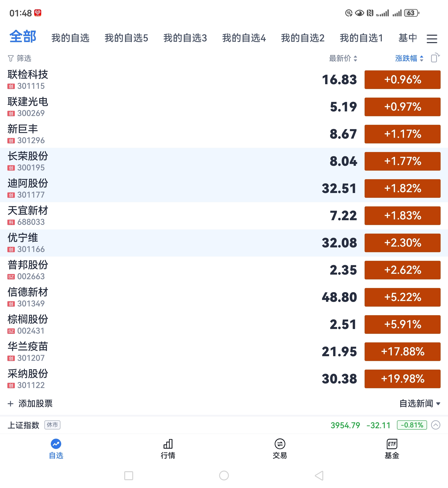This screenshot has height=488, width=448.
Task: Open the 交易 trade tab icon
Action: pyautogui.click(x=280, y=444)
